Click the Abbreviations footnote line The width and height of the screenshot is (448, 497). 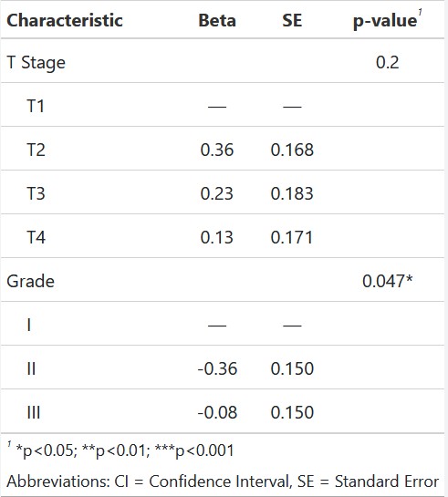pos(223,481)
